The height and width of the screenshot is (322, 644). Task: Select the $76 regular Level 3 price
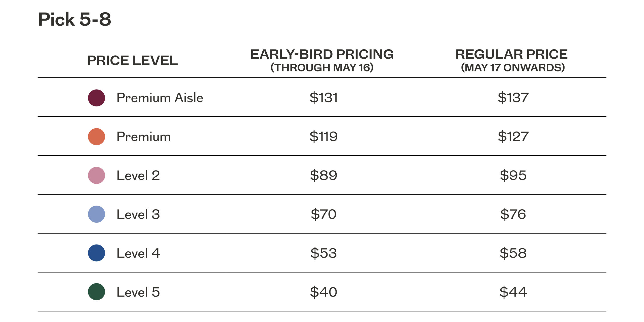tap(513, 214)
